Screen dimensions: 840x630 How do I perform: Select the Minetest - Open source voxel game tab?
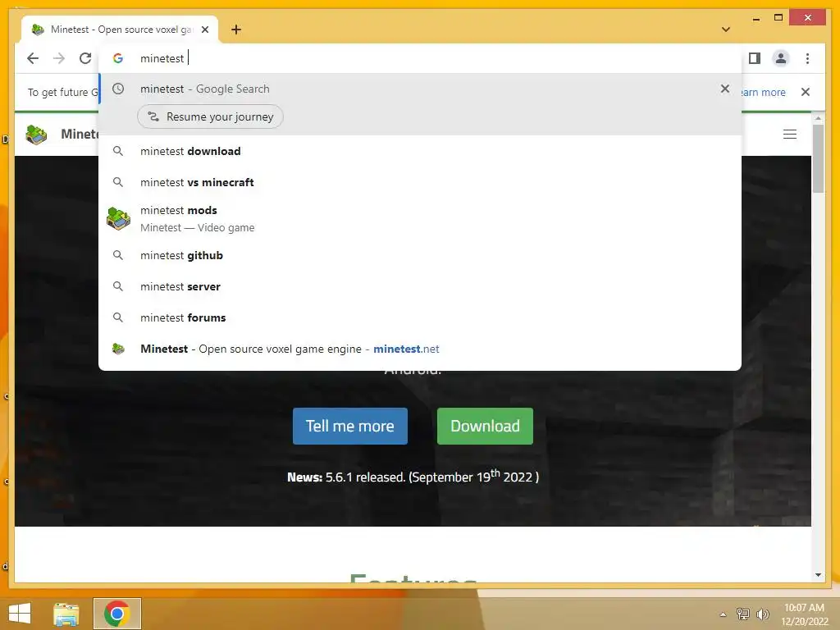[120, 30]
